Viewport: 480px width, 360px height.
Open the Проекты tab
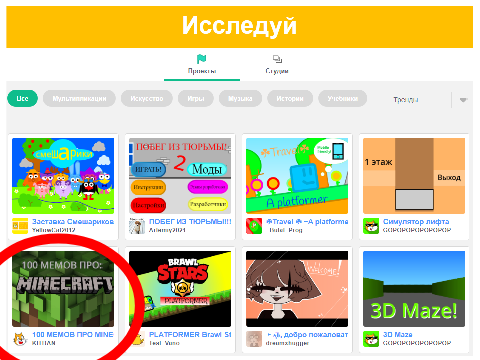[202, 65]
